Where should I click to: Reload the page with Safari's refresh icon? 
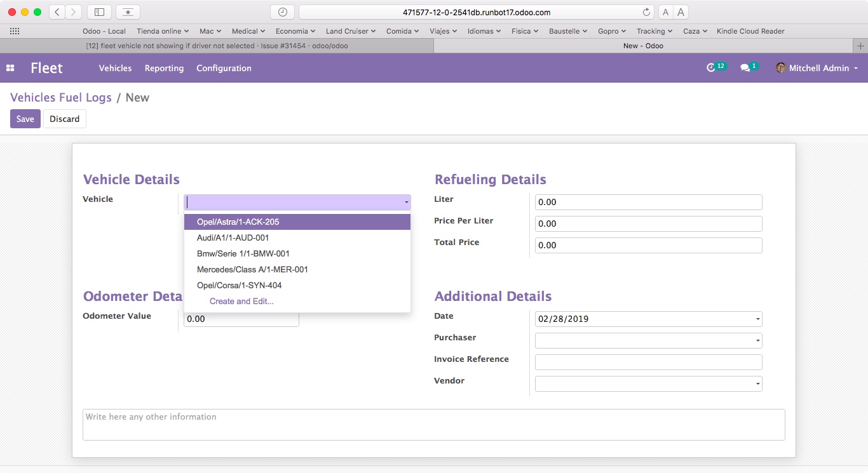[x=646, y=11]
